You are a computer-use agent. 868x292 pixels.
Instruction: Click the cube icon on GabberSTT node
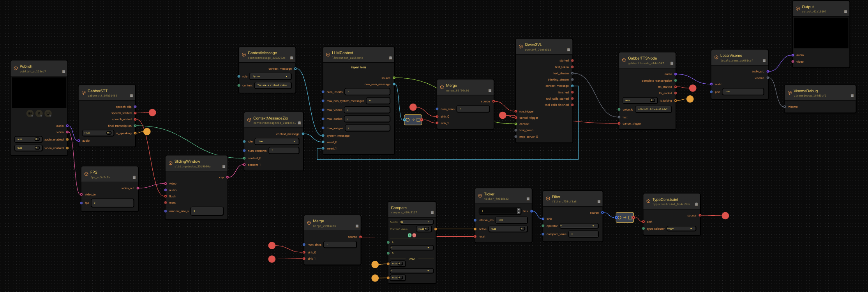(83, 93)
